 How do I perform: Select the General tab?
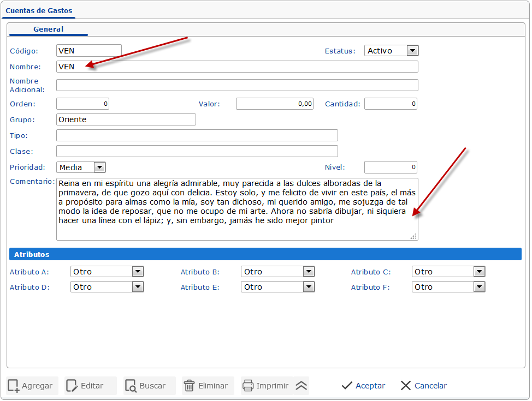(48, 29)
